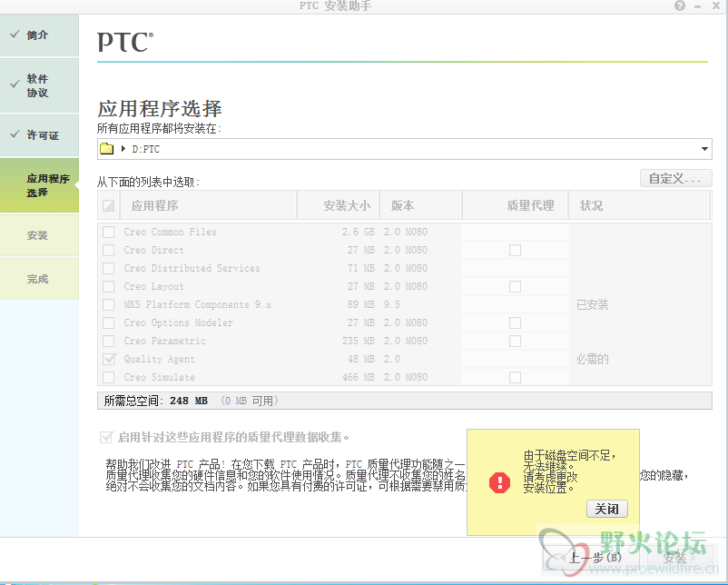Check the Creo Options Modeler checkbox
The height and width of the screenshot is (585, 728).
[109, 322]
